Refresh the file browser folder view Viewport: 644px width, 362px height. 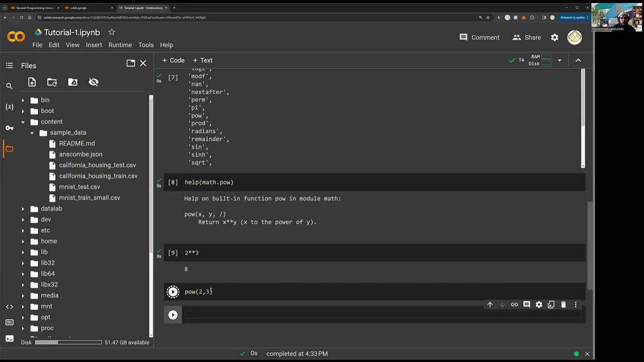point(52,82)
